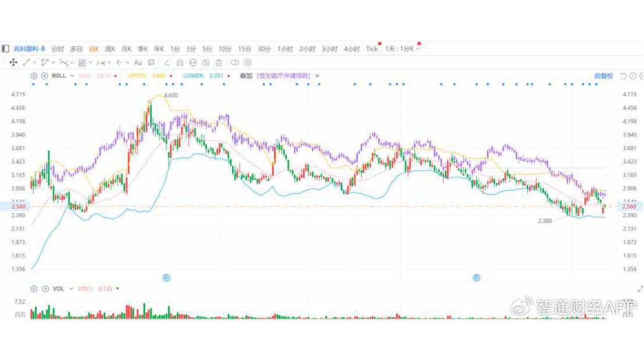Viewport: 644px width, 362px height.
Task: Open the 1天:1分K interval dropdown
Action: point(403,49)
